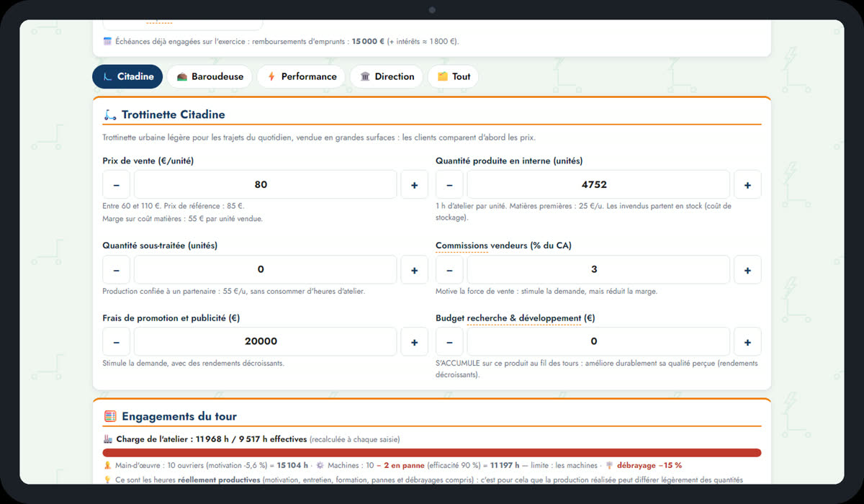The width and height of the screenshot is (864, 504).
Task: Increase Frais de promotion et publicité
Action: click(414, 342)
